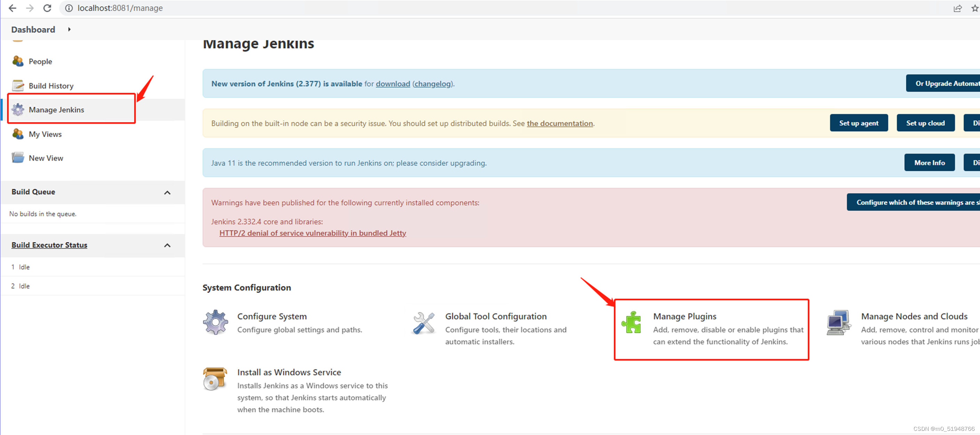Viewport: 980px width, 435px height.
Task: Click the New View folder icon
Action: 18,158
